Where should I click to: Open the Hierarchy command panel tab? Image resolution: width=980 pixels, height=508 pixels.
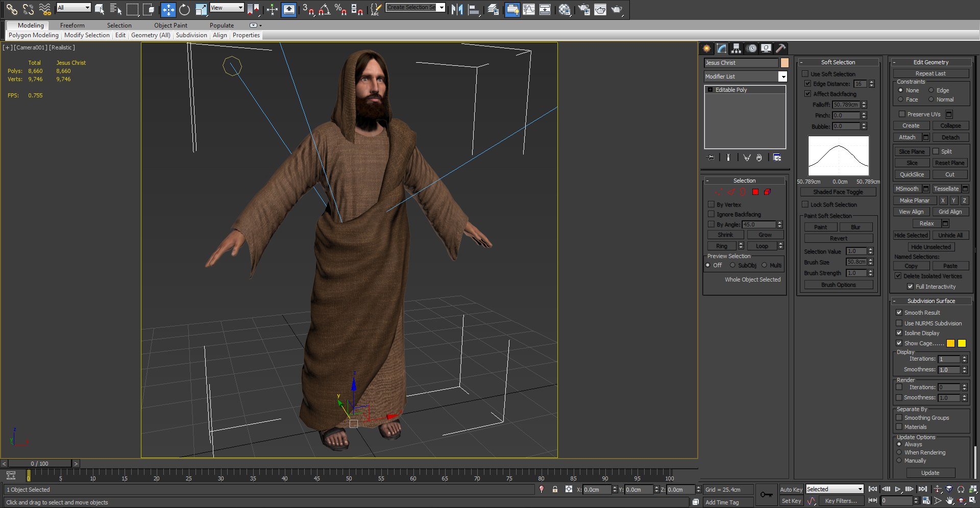(x=736, y=48)
